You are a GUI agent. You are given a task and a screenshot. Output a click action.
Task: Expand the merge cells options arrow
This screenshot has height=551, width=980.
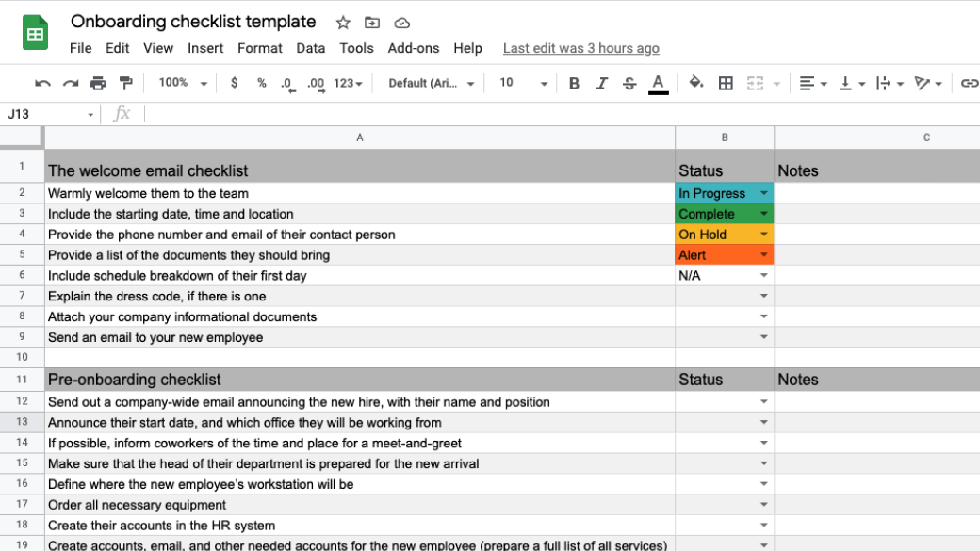point(776,84)
